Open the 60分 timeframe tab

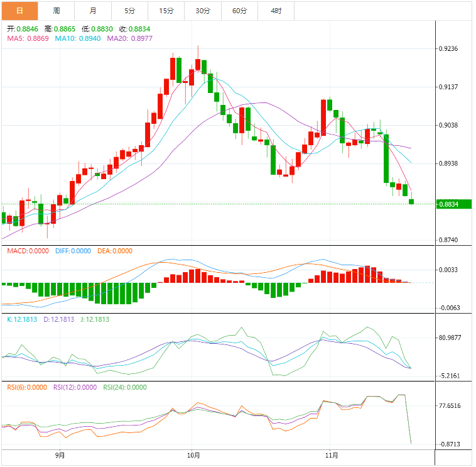click(x=239, y=11)
